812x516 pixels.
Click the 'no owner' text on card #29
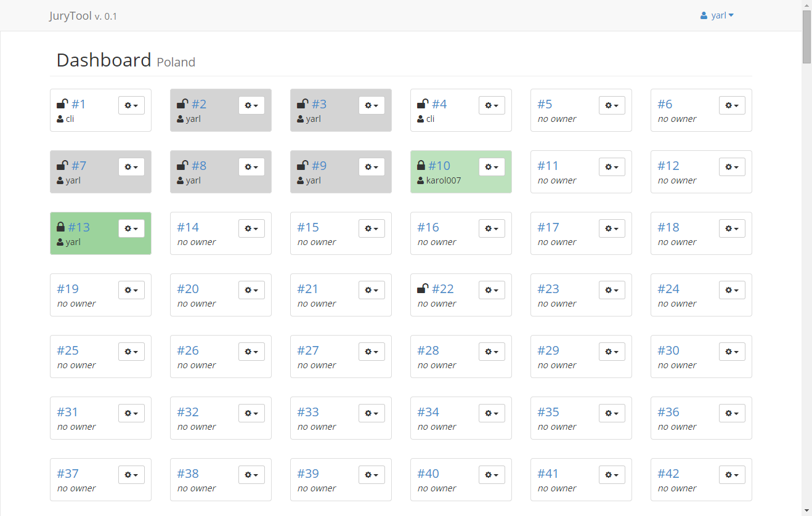click(557, 365)
